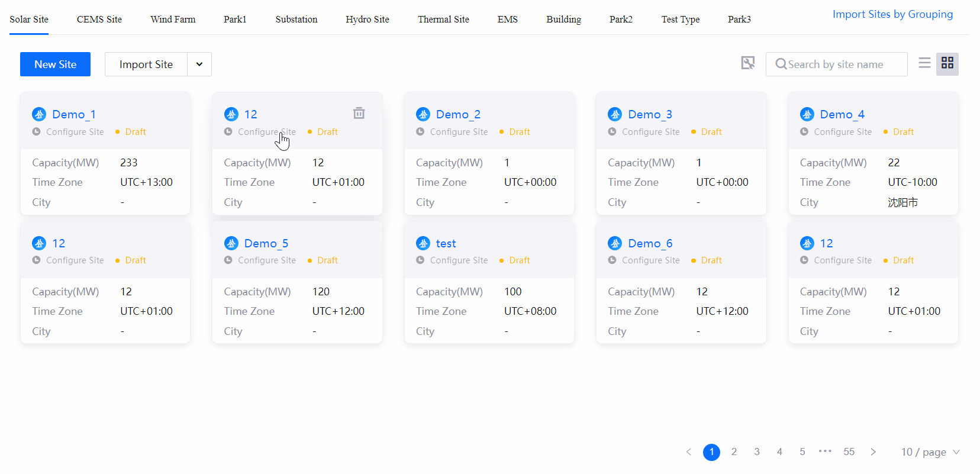Click the Demo_1 solar site icon
Screen dimensions: 980x474
(x=39, y=114)
